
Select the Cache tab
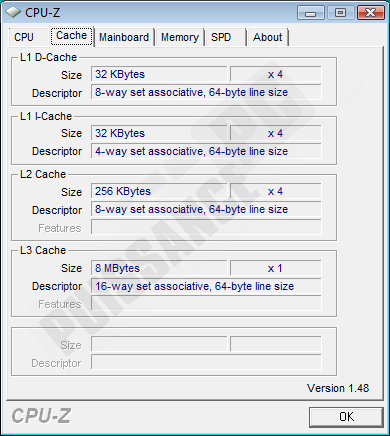click(x=72, y=36)
